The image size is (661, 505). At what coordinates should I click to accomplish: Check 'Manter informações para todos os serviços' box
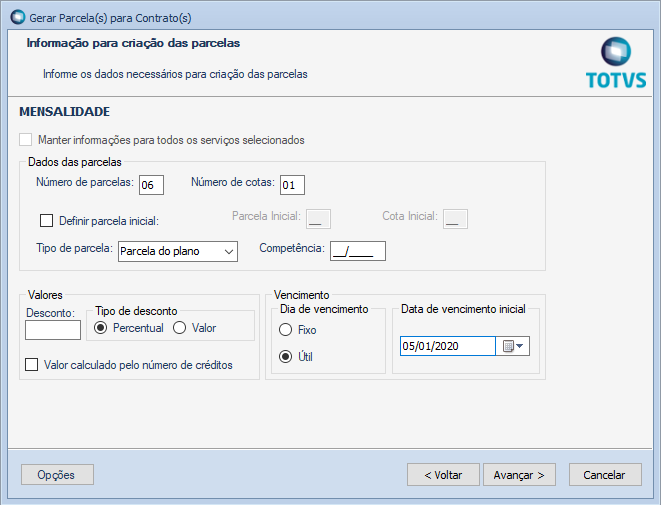[x=26, y=140]
